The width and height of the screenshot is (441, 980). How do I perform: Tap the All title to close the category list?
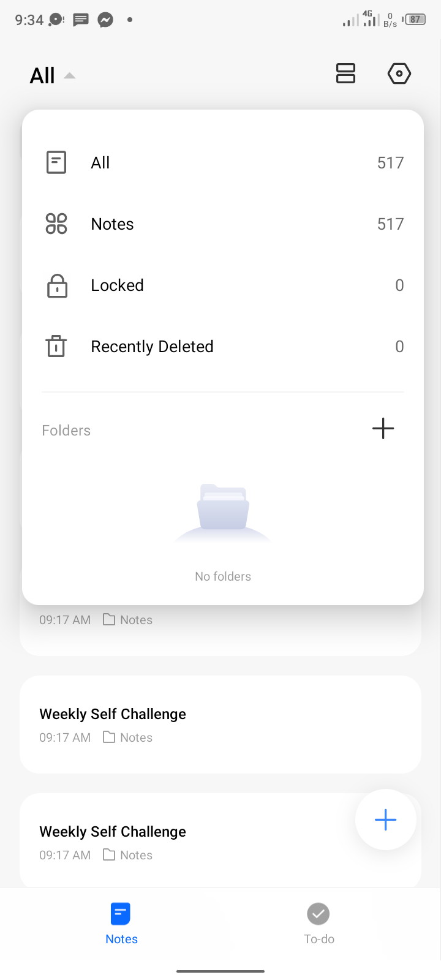coord(42,75)
